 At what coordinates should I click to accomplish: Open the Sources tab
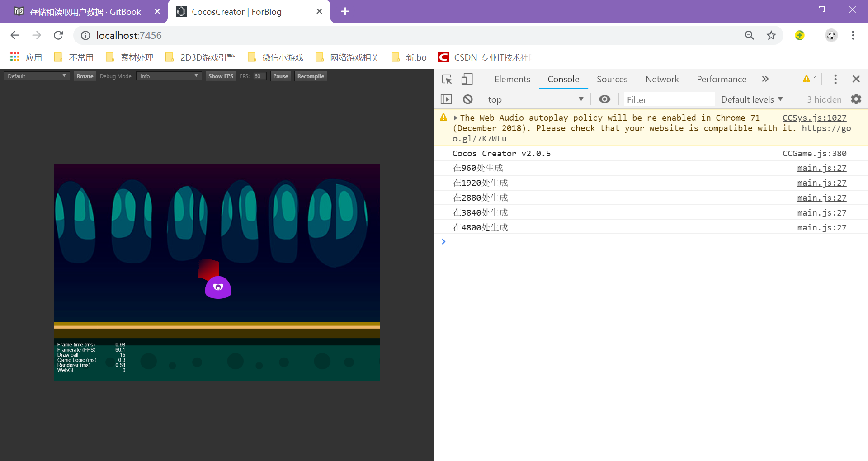click(612, 80)
